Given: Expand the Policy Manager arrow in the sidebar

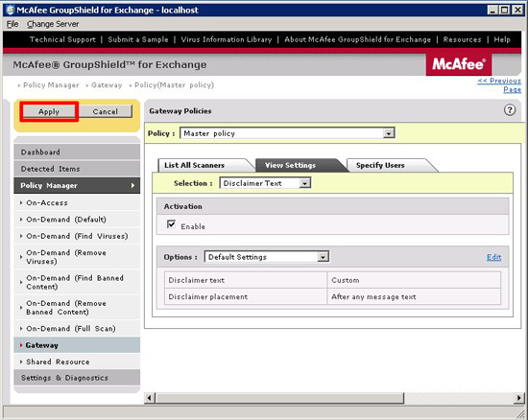Looking at the screenshot, I should click(x=132, y=185).
